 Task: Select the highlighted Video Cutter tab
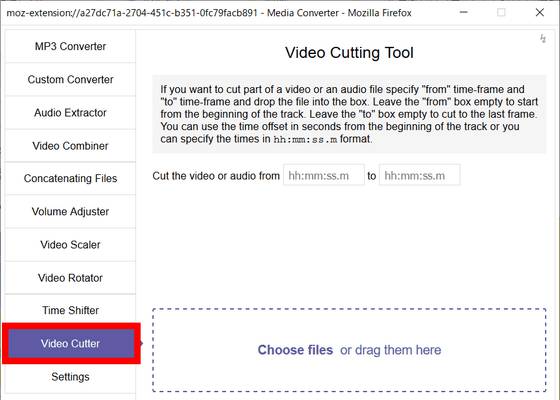click(x=71, y=344)
